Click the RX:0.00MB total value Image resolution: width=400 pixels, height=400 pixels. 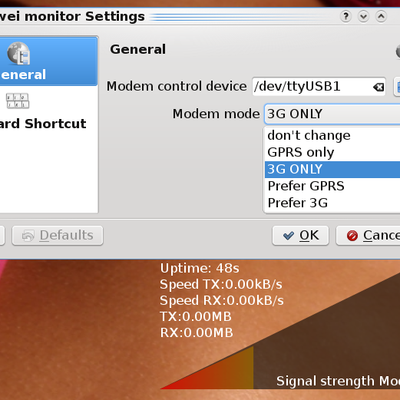pyautogui.click(x=196, y=332)
